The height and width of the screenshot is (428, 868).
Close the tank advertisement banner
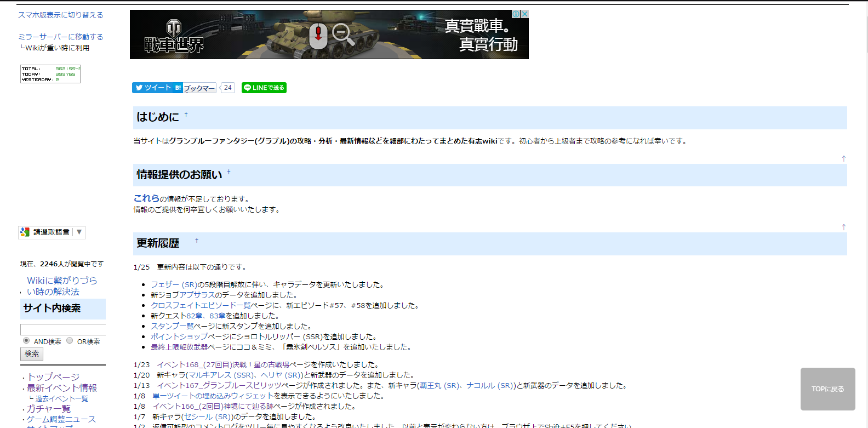pos(524,14)
